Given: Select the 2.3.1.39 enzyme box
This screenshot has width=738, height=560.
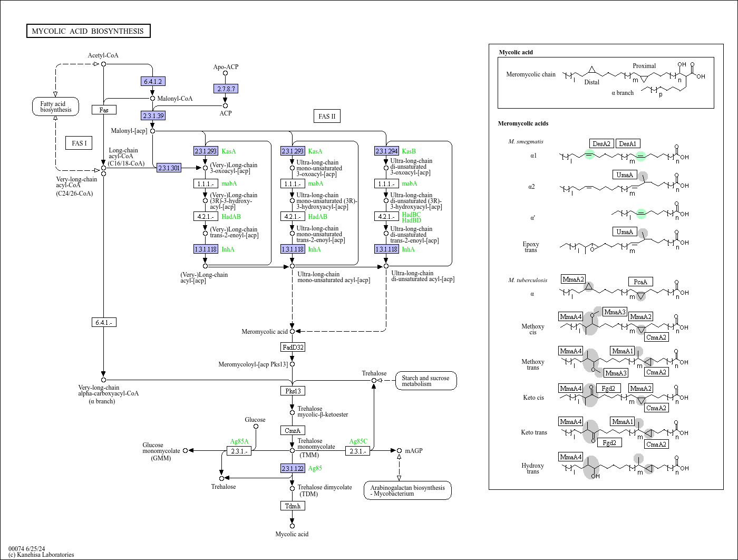Looking at the screenshot, I should (x=153, y=115).
